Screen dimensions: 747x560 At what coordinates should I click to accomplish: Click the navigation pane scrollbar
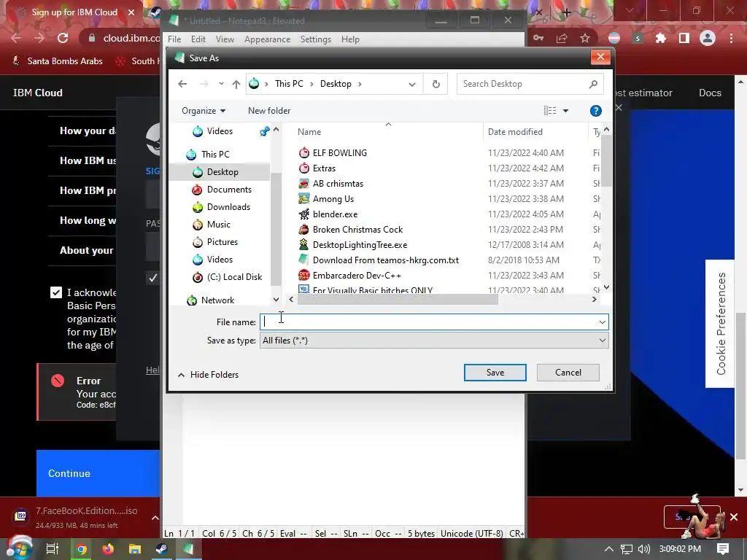click(x=276, y=228)
